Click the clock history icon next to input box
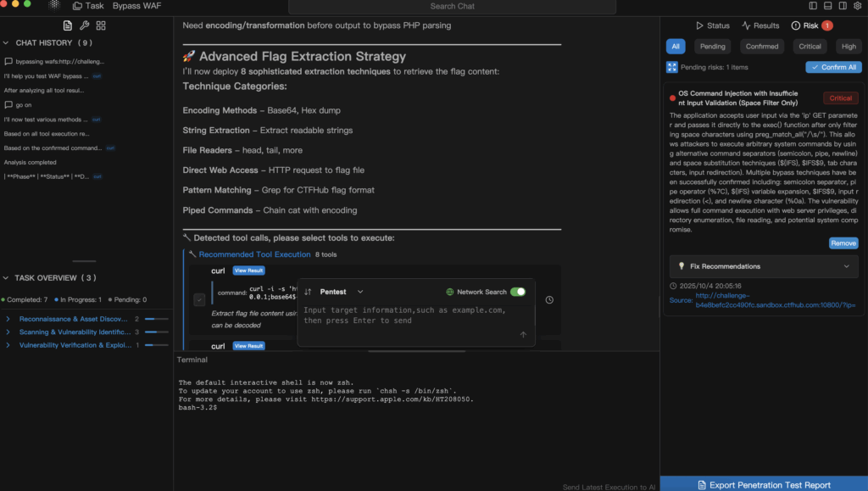This screenshot has height=491, width=868. tap(549, 299)
